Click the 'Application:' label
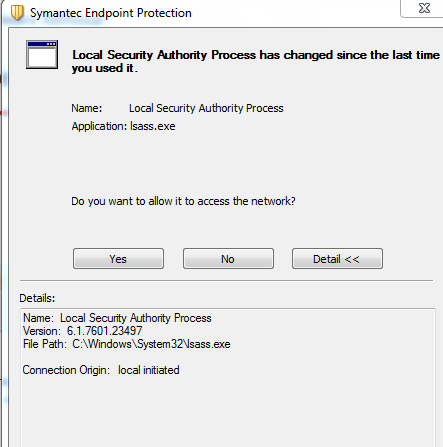This screenshot has width=443, height=447. tap(99, 126)
